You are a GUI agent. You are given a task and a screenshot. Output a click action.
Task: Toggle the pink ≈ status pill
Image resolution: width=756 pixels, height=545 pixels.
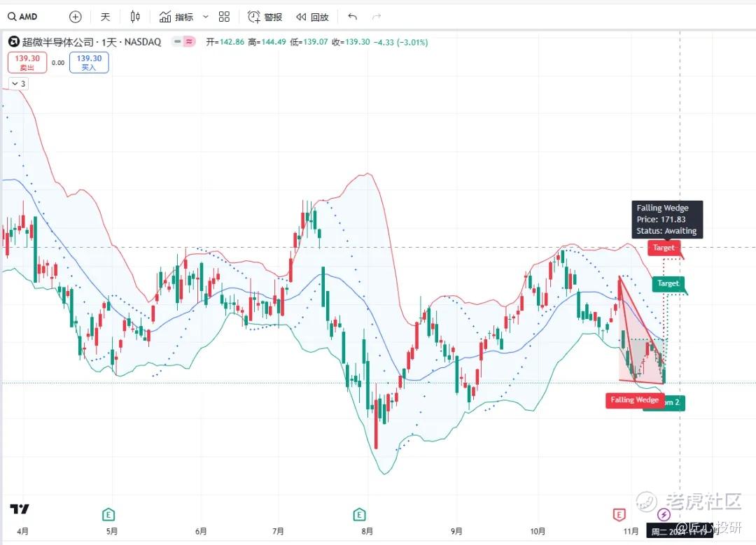pos(190,42)
